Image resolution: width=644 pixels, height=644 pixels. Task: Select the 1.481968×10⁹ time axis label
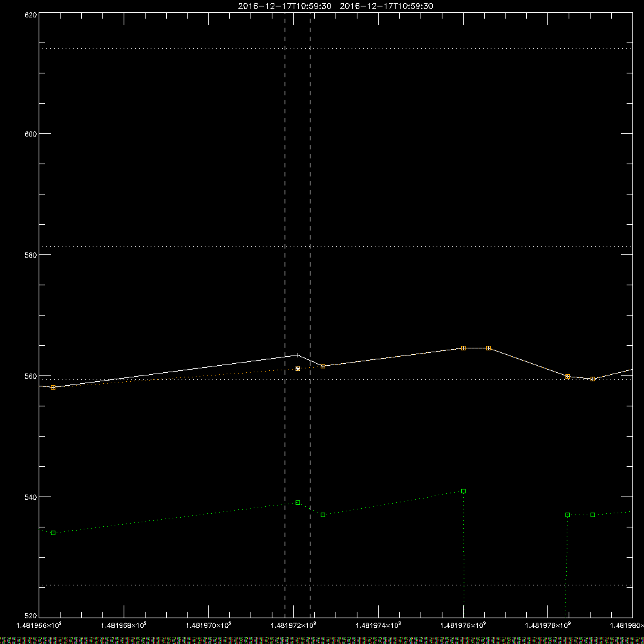click(x=124, y=625)
